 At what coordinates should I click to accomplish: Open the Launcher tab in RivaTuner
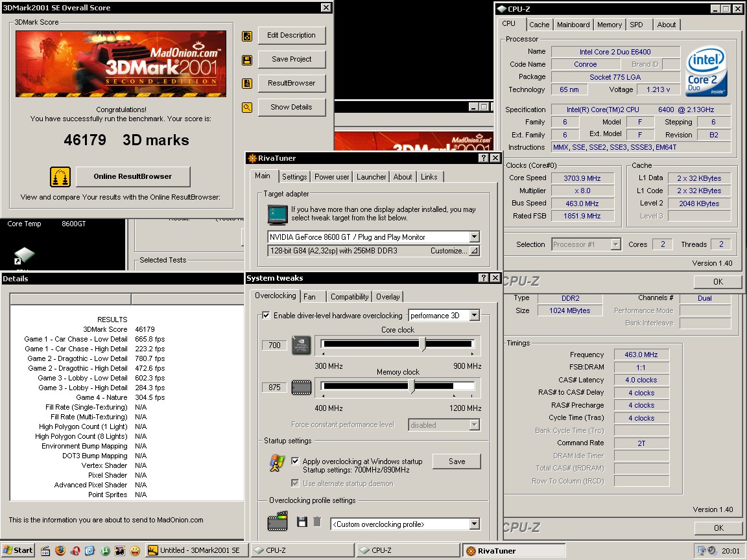(371, 177)
